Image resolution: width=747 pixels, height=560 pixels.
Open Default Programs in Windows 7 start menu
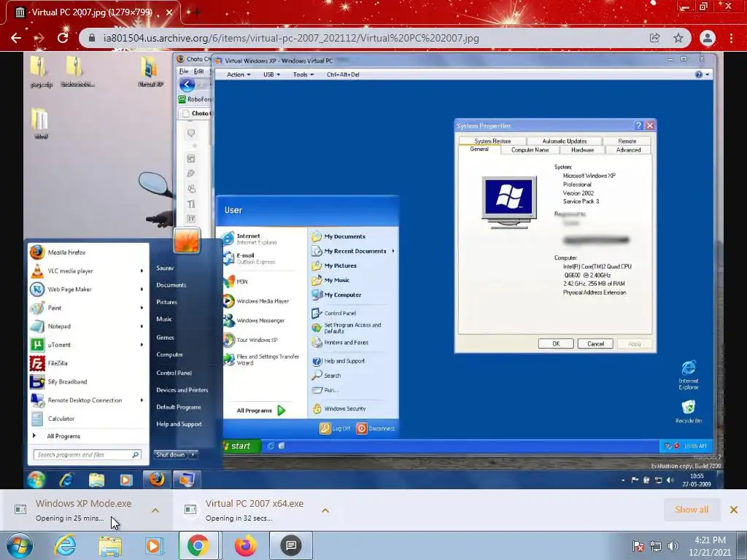click(x=179, y=407)
